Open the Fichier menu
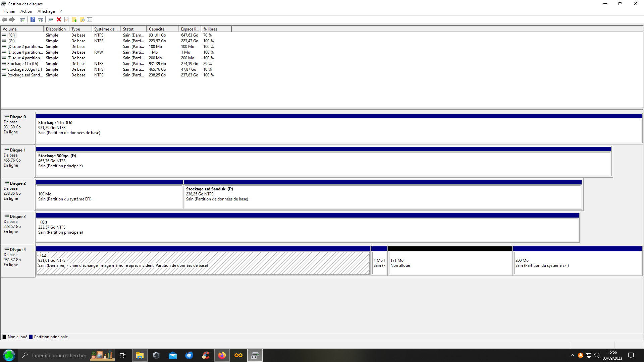The width and height of the screenshot is (644, 362). point(9,11)
